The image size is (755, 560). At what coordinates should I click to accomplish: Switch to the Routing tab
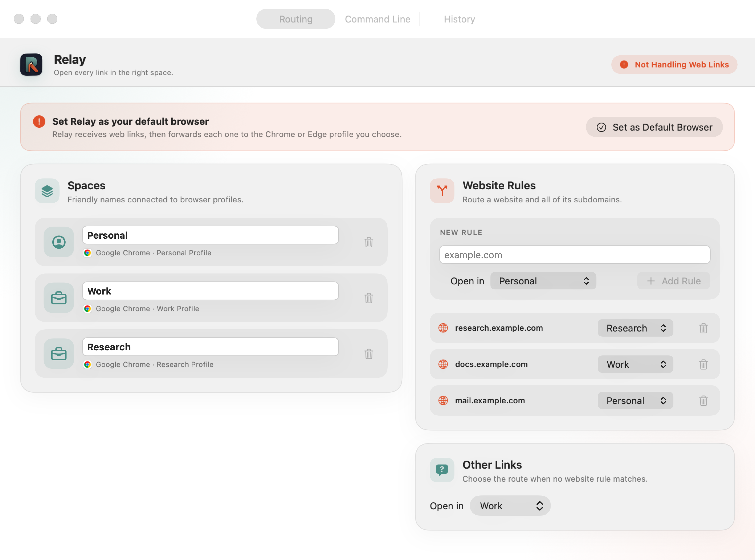(x=295, y=19)
